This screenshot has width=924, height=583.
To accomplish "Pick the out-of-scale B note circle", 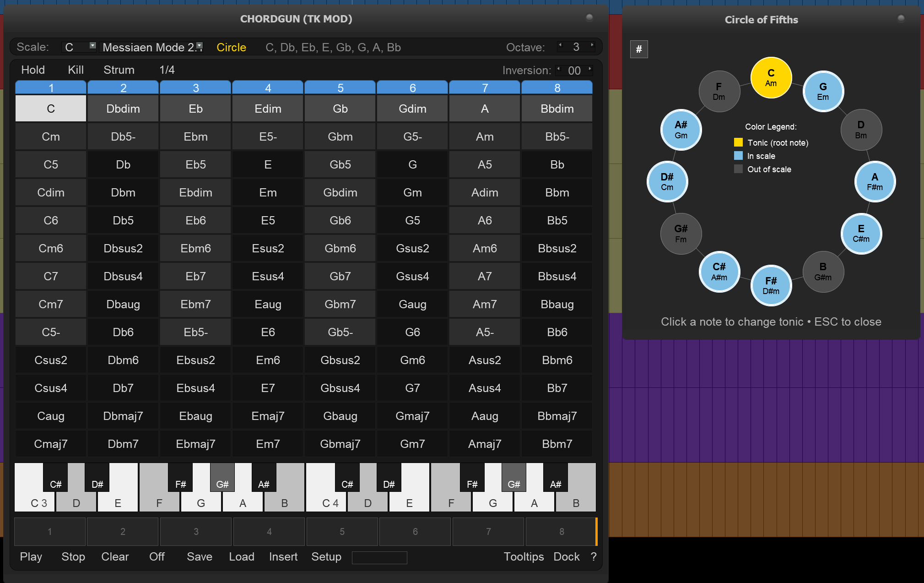I will click(823, 272).
